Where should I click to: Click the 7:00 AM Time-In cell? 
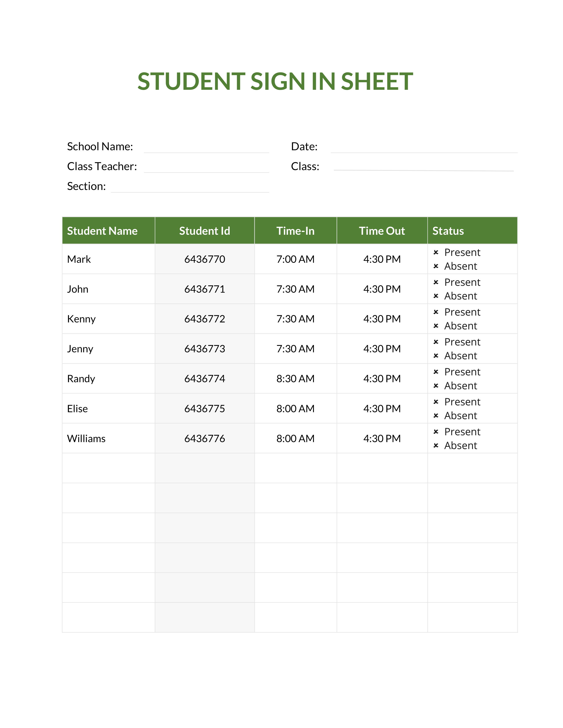pyautogui.click(x=295, y=259)
